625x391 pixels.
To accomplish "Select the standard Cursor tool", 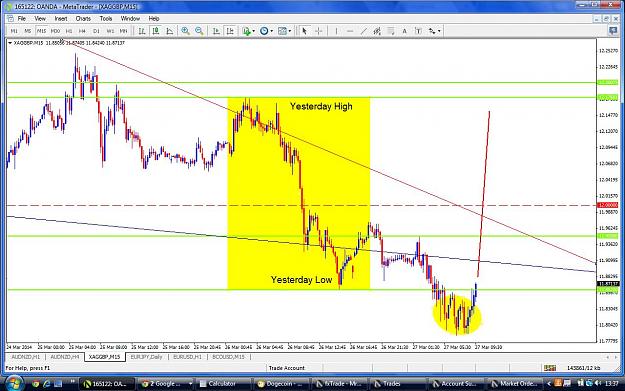I will tap(305, 31).
